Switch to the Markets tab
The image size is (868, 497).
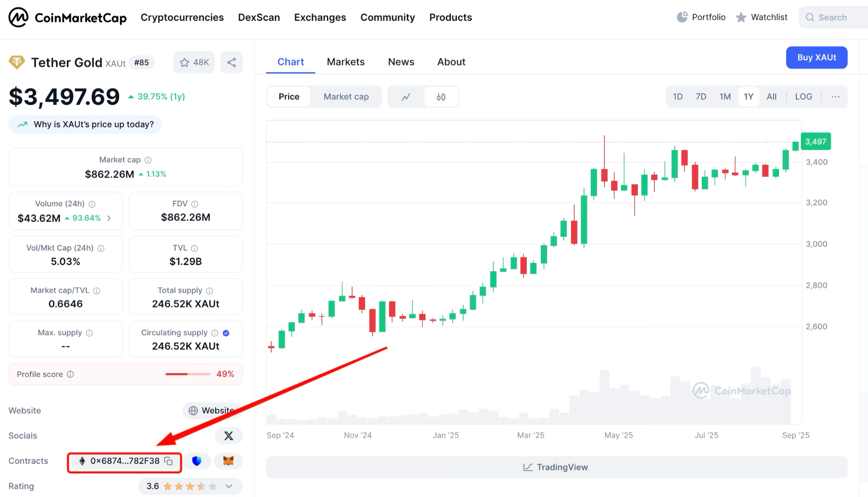345,62
